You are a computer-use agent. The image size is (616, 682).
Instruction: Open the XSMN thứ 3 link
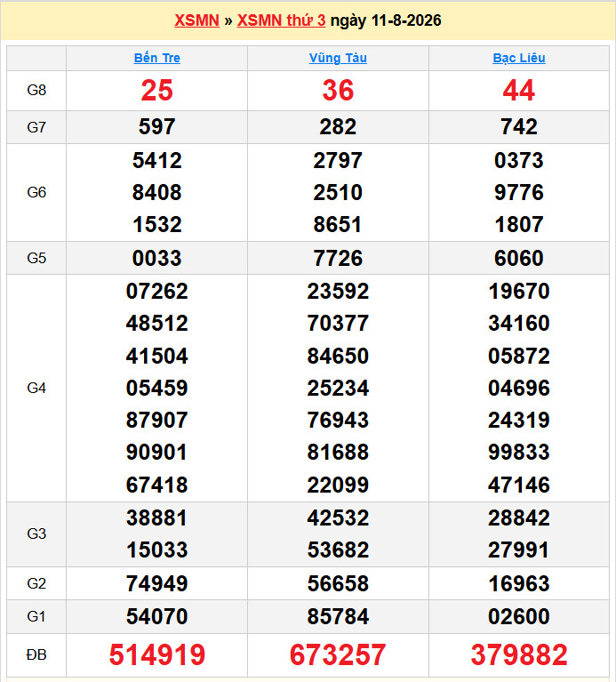click(x=281, y=20)
